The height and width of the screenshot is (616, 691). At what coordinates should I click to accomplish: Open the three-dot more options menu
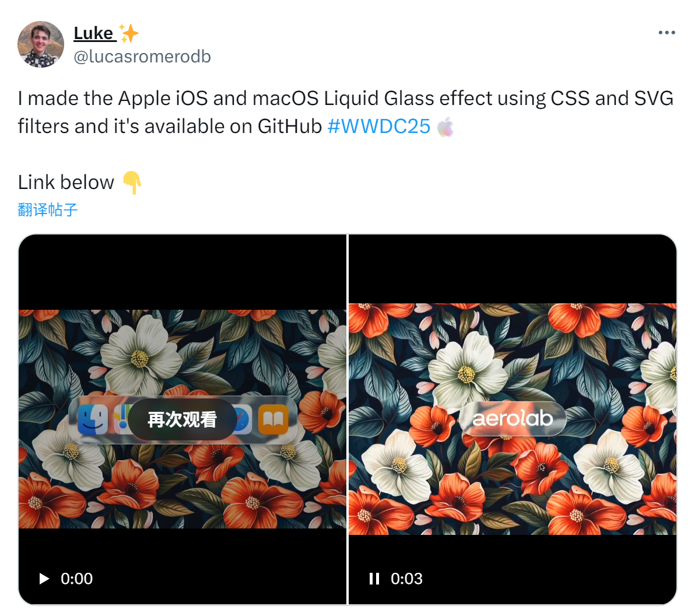point(667,33)
